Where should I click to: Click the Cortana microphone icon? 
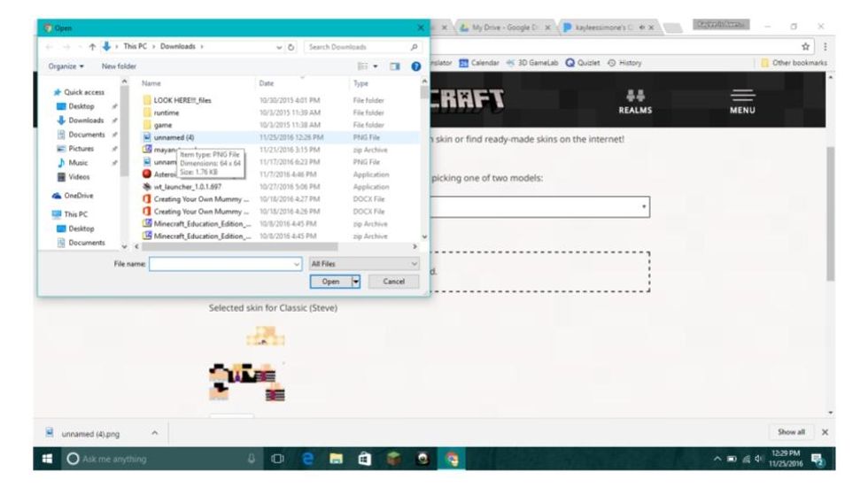coord(252,459)
